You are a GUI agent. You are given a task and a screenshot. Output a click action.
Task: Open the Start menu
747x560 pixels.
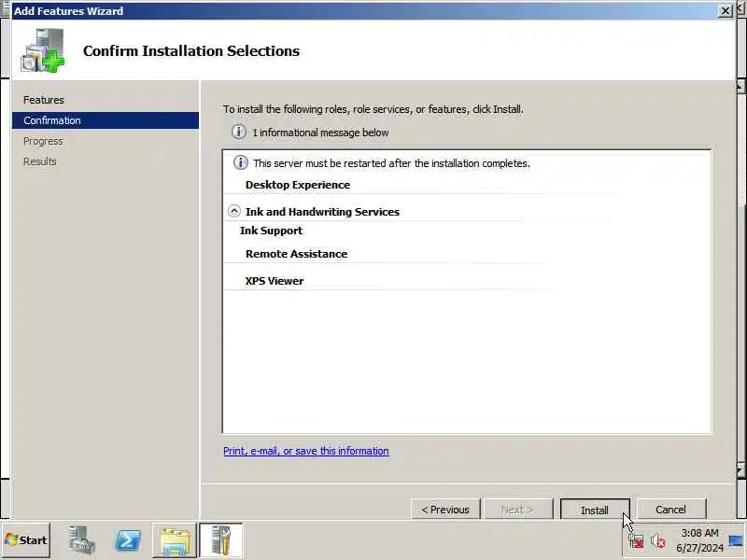coord(26,540)
